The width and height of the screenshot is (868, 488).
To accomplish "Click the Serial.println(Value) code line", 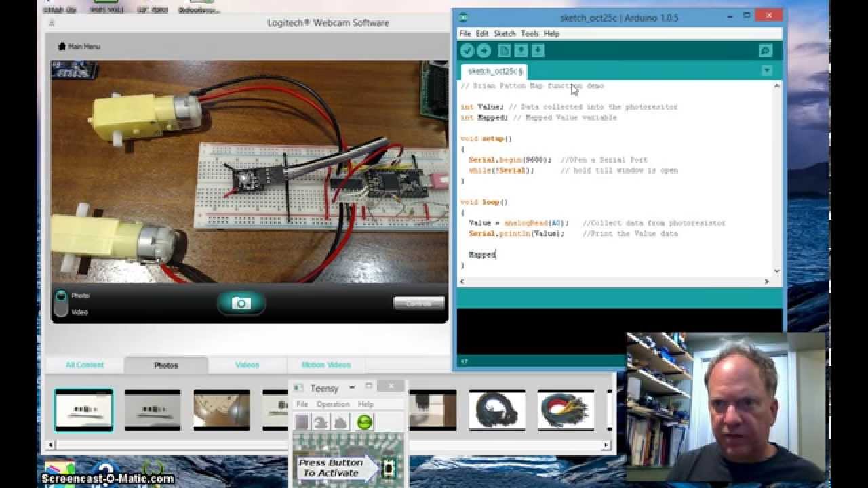I will 573,234.
